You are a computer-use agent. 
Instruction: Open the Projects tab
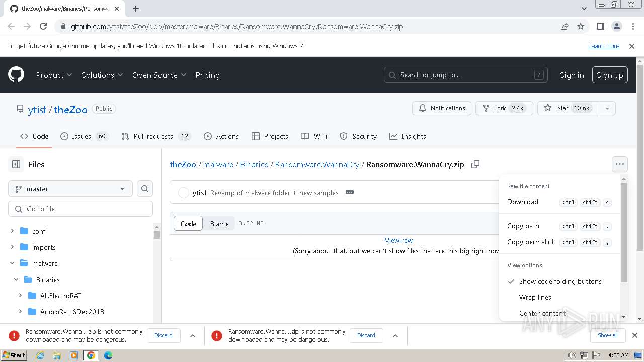(x=270, y=136)
